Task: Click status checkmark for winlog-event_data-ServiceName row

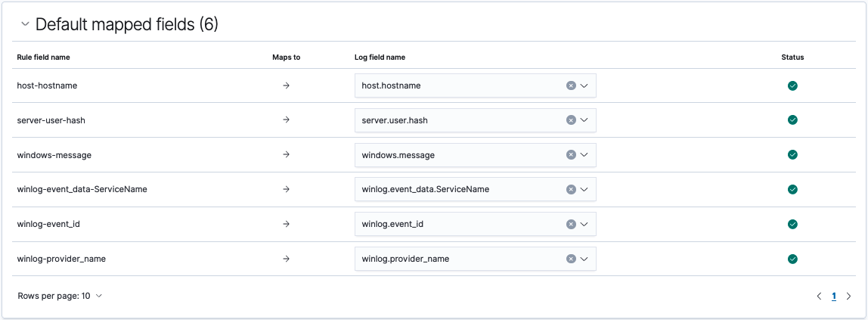Action: click(792, 189)
